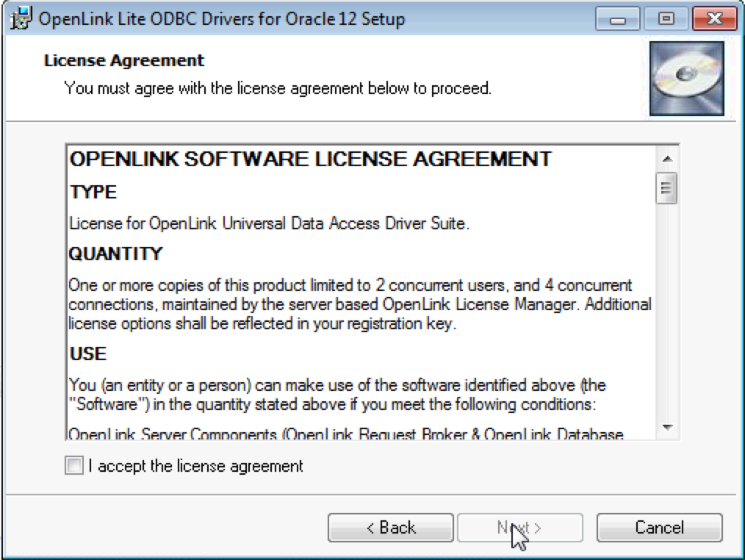Click the OPENLINK SOFTWARE LICENSE AGREEMENT heading
The image size is (745, 560).
[309, 159]
